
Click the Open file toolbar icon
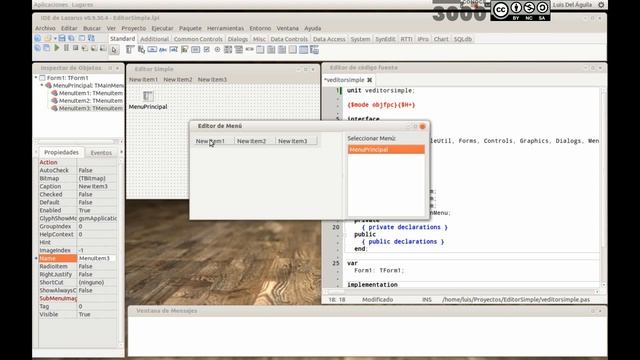click(x=47, y=38)
